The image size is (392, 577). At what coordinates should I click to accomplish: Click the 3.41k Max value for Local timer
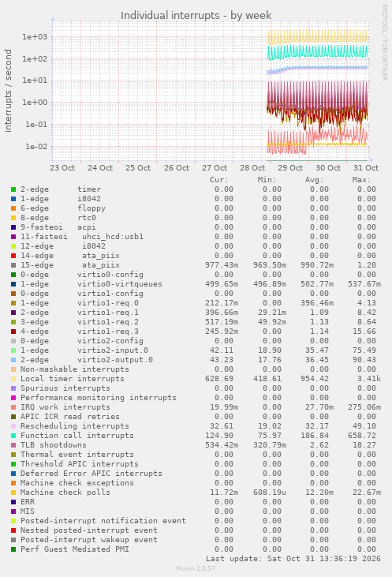pos(369,379)
